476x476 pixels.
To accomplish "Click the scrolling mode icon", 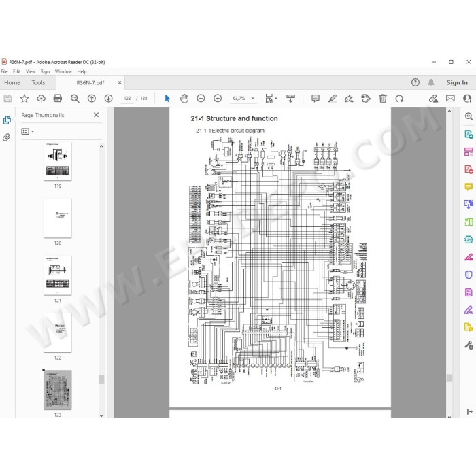I will tap(290, 99).
